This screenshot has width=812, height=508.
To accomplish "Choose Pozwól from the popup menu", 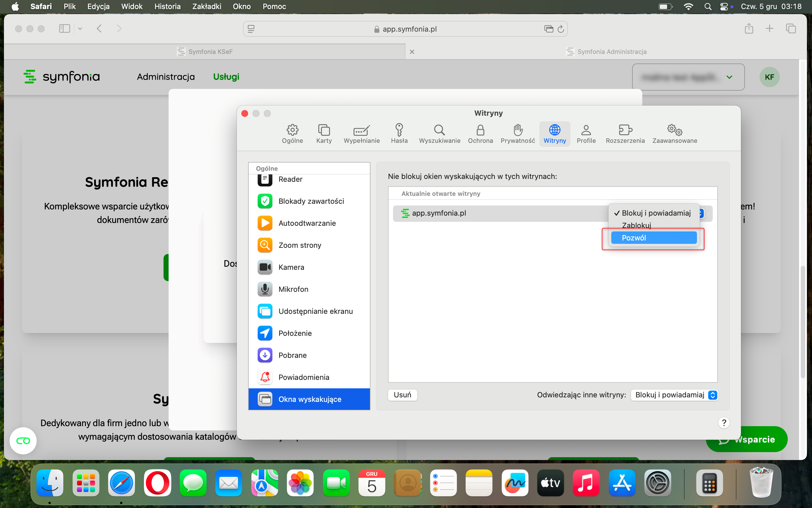I will [654, 238].
